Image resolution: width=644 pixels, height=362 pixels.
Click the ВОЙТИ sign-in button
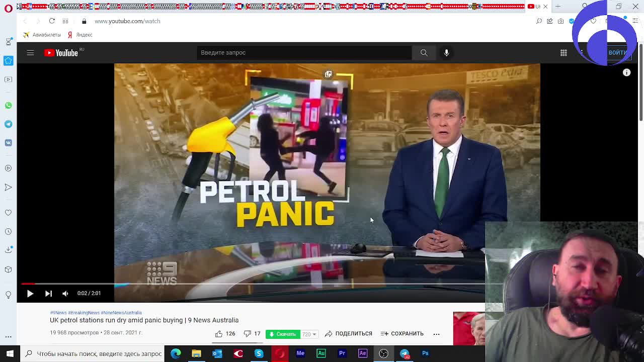click(x=617, y=53)
